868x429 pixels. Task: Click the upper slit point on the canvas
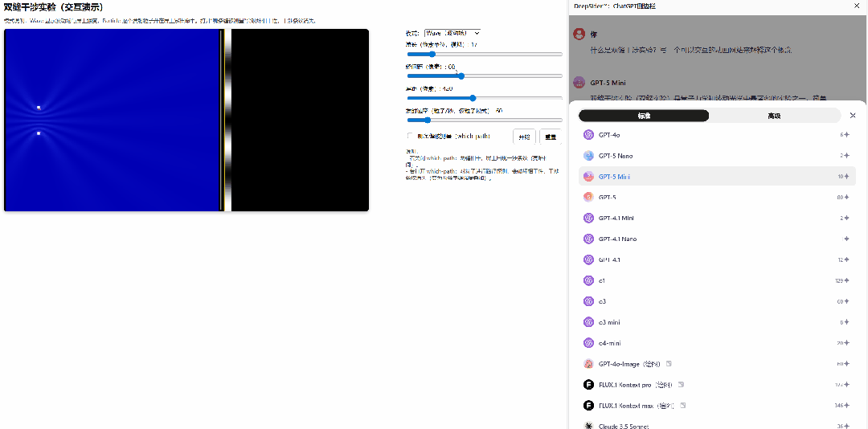(x=39, y=108)
